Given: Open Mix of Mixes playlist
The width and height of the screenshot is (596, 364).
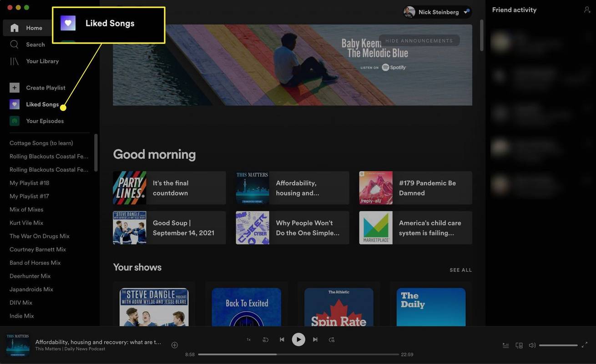Looking at the screenshot, I should tap(26, 209).
